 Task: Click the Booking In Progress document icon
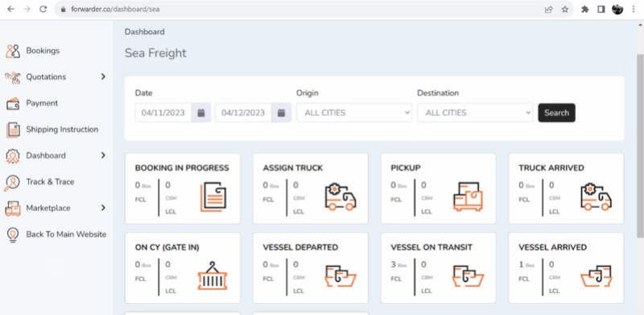[213, 197]
